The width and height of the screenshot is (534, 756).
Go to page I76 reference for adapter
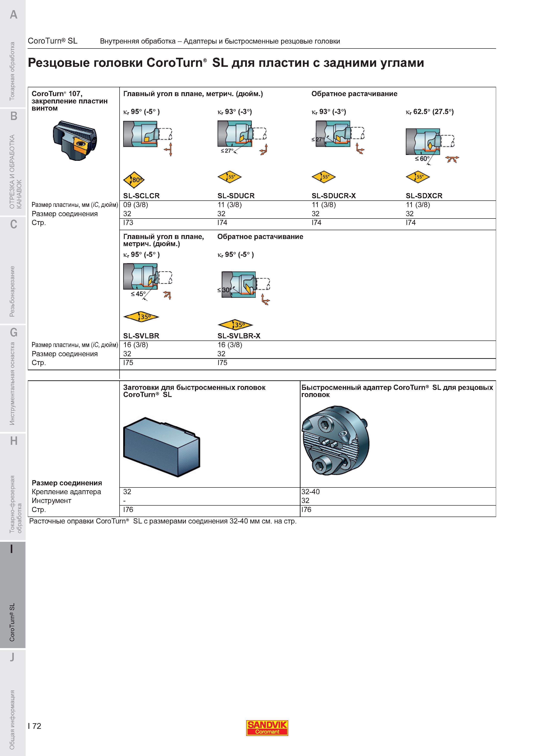[x=306, y=509]
